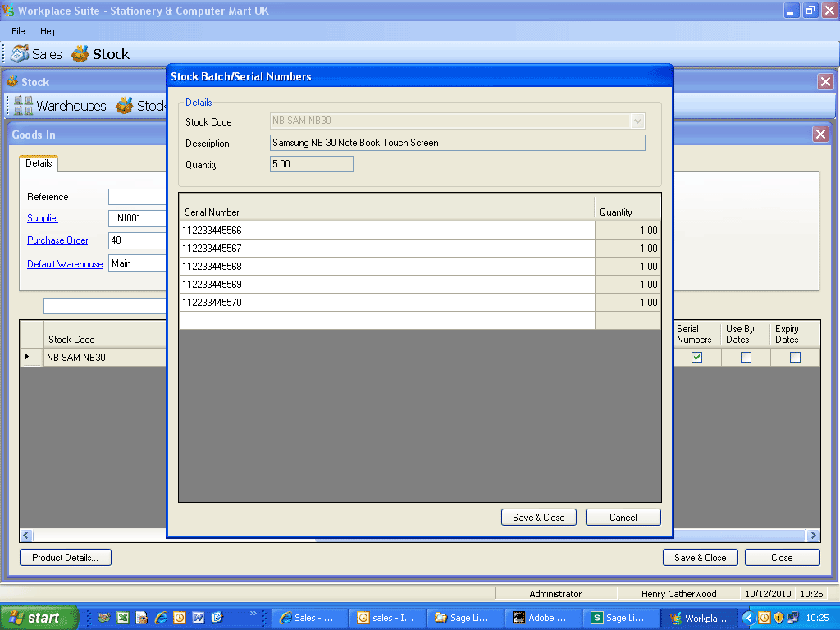The height and width of the screenshot is (630, 840).
Task: Toggle the Serial Numbers checkbox
Action: [x=696, y=358]
